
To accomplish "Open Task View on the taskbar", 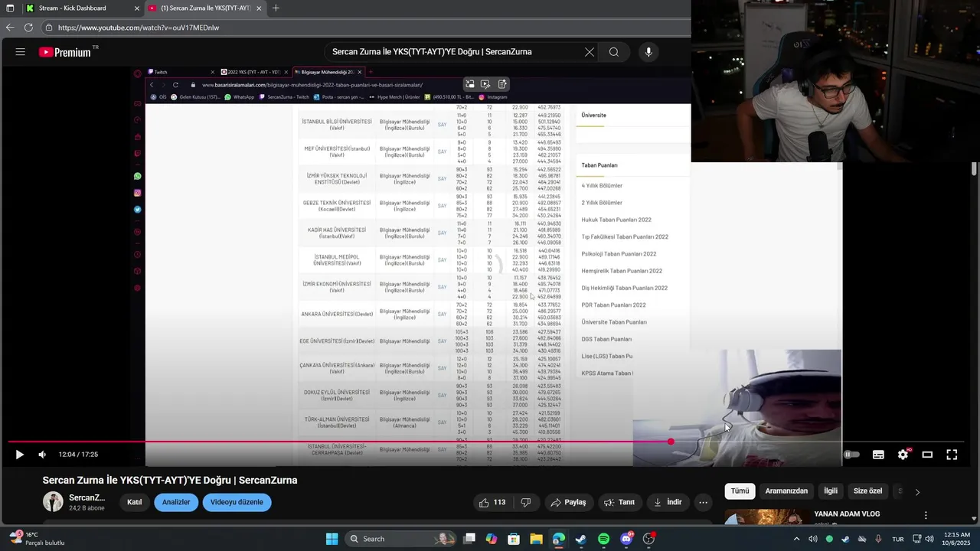I will tap(469, 539).
